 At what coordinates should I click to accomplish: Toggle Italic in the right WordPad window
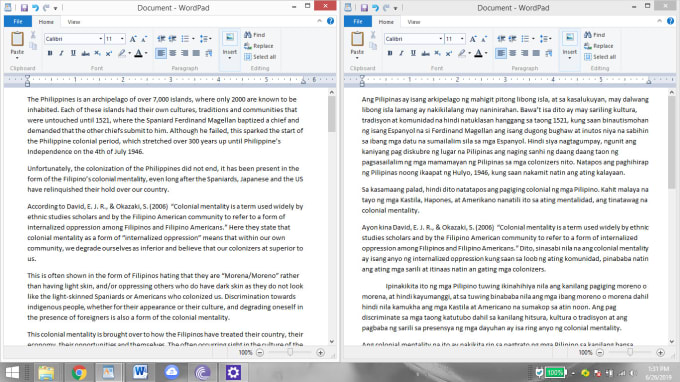[x=402, y=53]
